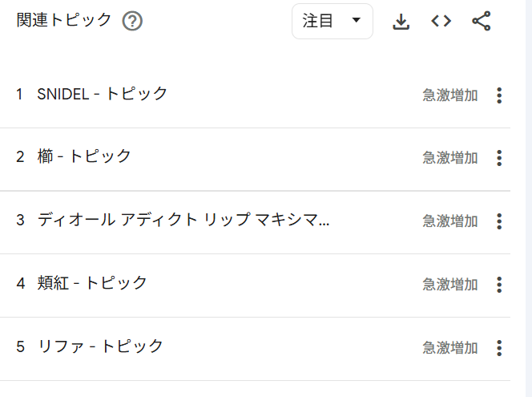The width and height of the screenshot is (532, 397).
Task: Open the embed code icon
Action: pos(441,22)
